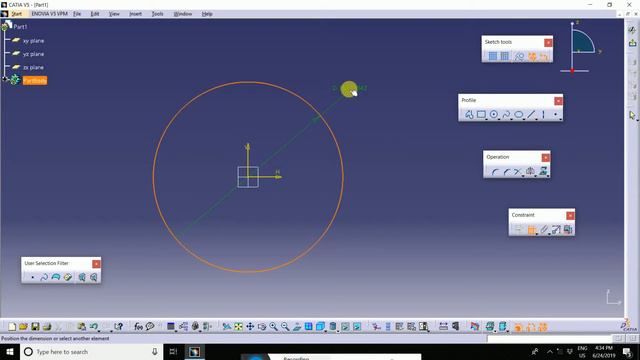The height and width of the screenshot is (360, 640).
Task: Click the Exit workbench icon at top right
Action: pos(632,42)
